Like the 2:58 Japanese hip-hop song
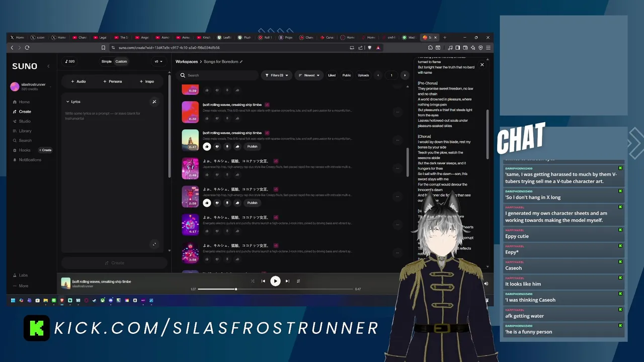This screenshot has height=362, width=644. pyautogui.click(x=207, y=203)
